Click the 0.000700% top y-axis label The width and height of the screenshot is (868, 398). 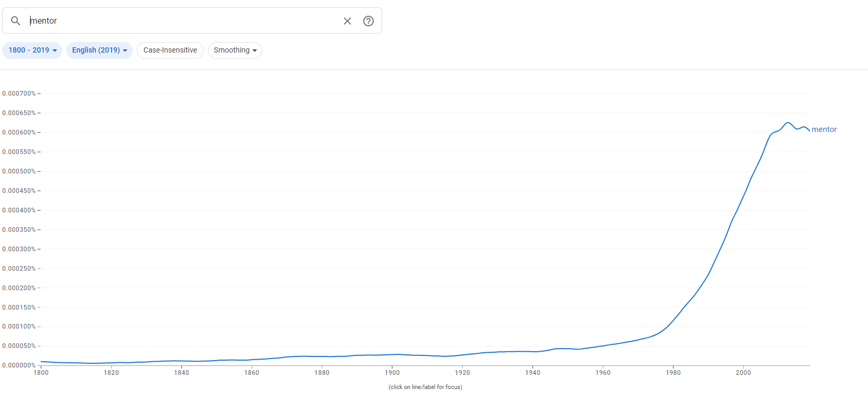tap(19, 94)
